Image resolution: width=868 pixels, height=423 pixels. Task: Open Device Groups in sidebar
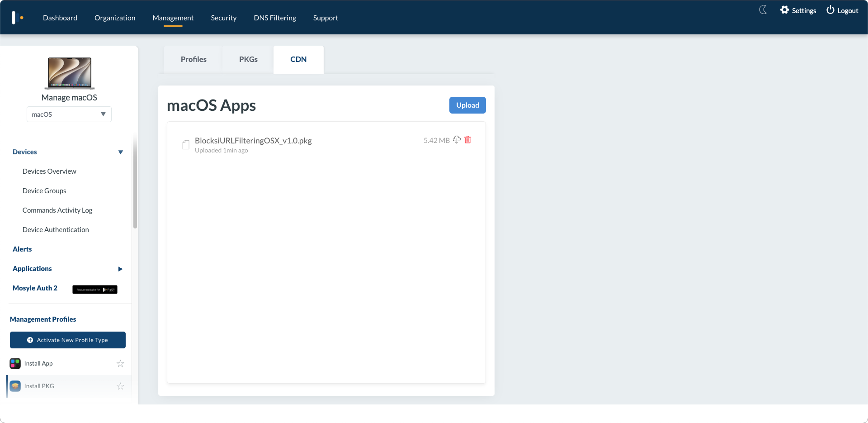click(x=44, y=191)
